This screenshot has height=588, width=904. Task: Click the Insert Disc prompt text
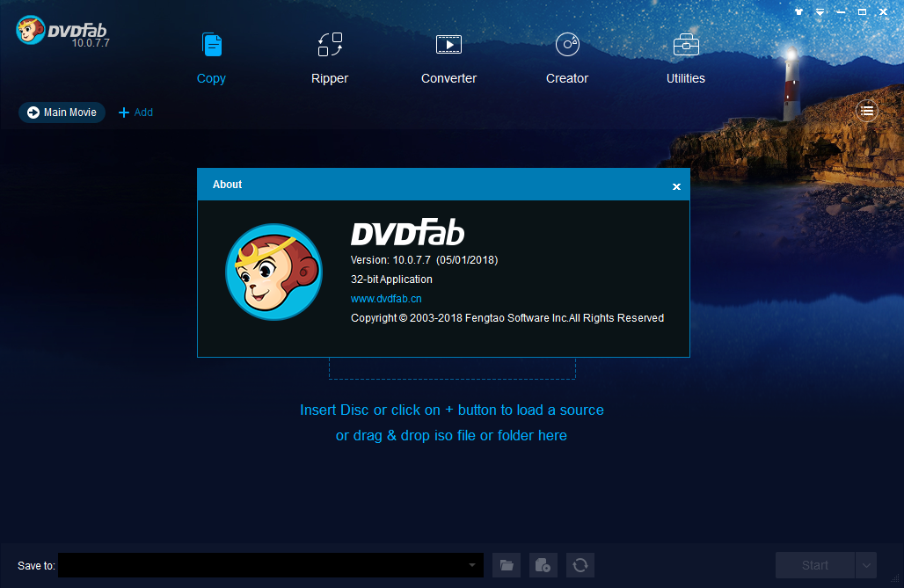[452, 410]
